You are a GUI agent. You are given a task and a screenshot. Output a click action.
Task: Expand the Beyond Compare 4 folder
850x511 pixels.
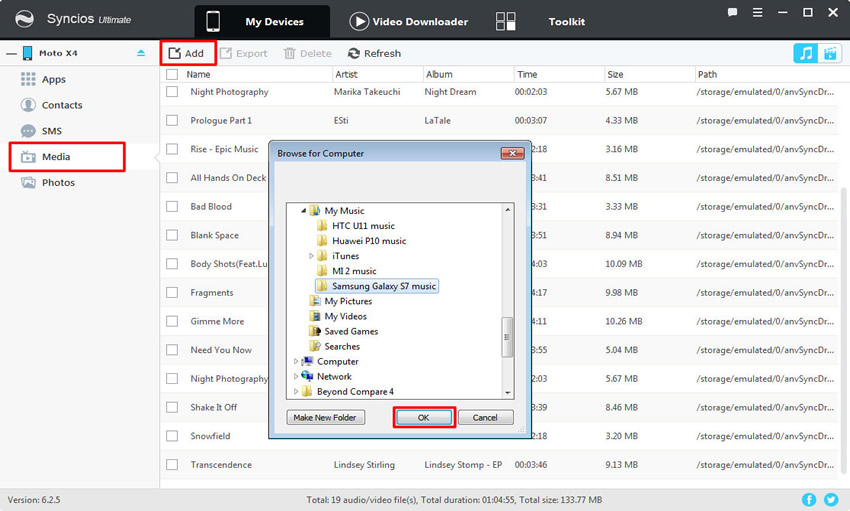pos(295,391)
